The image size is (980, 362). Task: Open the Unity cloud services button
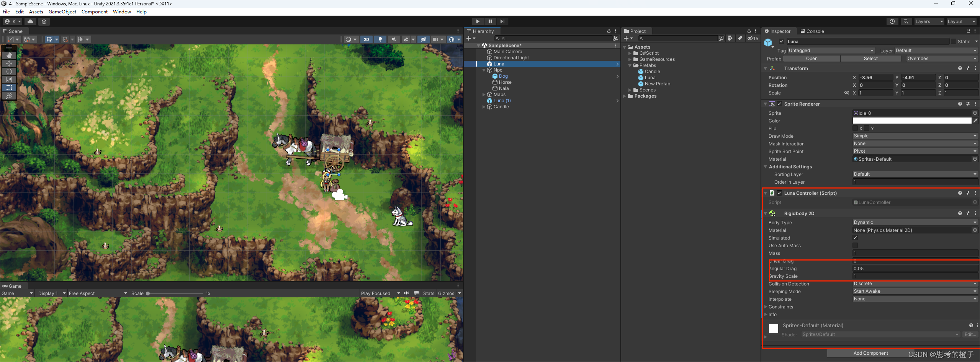[30, 21]
